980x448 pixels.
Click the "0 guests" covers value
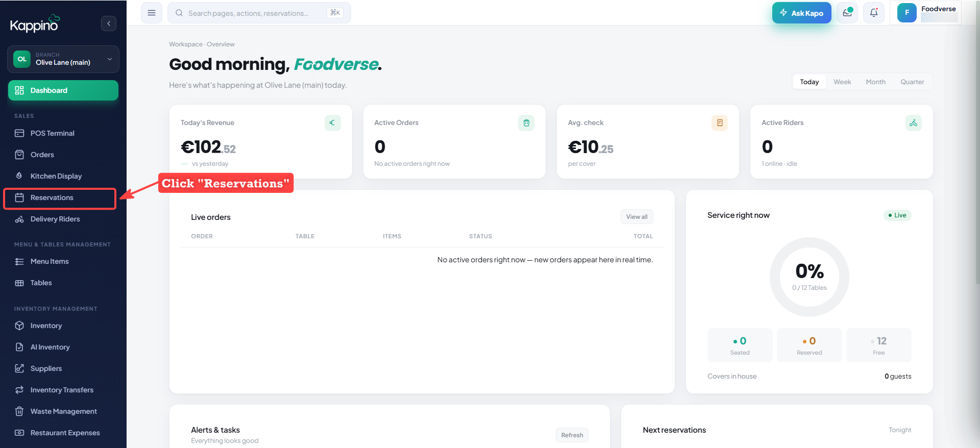click(x=898, y=377)
